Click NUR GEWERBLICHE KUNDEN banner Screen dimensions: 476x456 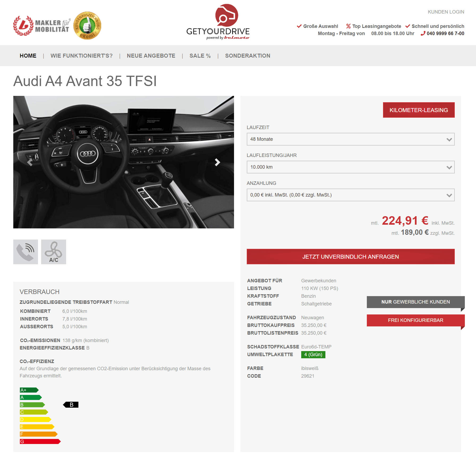(415, 302)
